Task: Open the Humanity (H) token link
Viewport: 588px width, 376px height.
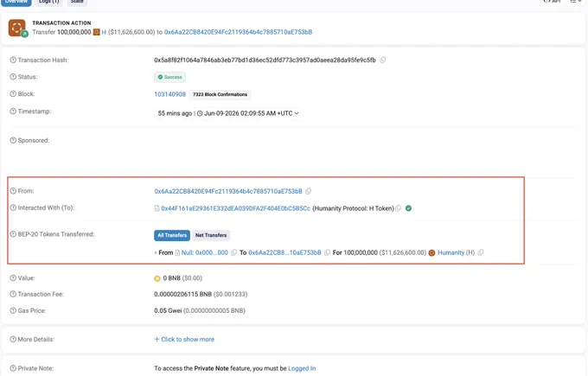Action: [x=456, y=252]
